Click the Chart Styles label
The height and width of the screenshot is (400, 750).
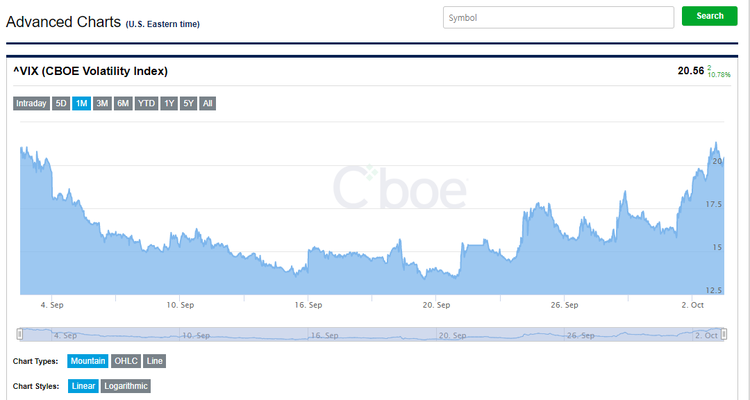click(x=36, y=386)
